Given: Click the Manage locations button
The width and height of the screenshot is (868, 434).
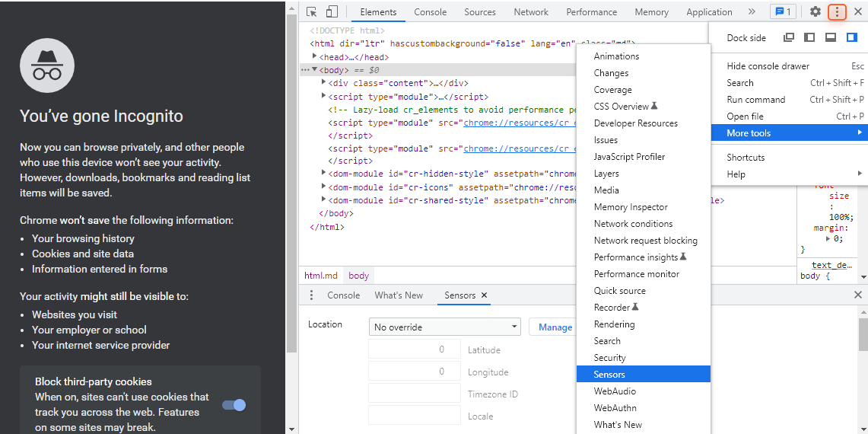Looking at the screenshot, I should click(x=552, y=327).
